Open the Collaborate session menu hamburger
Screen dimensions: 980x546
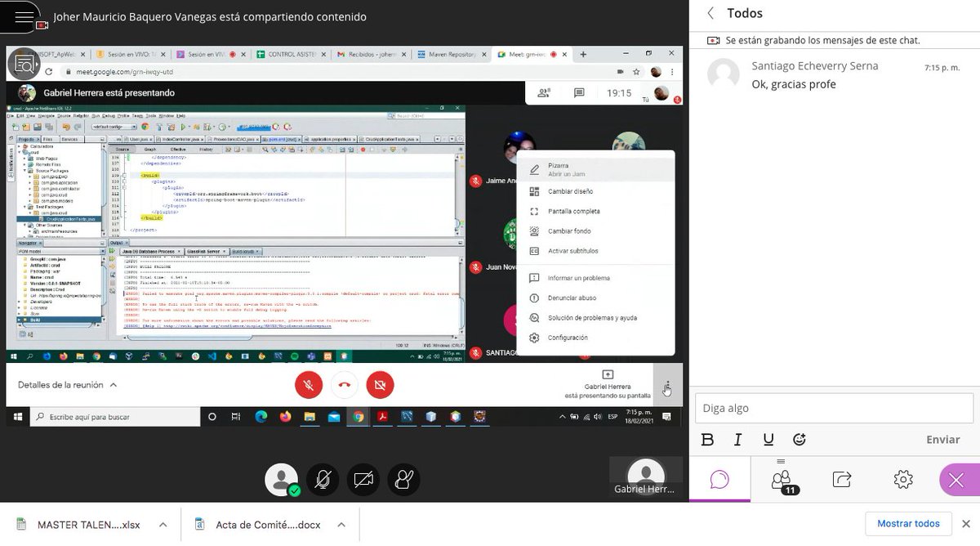point(24,16)
